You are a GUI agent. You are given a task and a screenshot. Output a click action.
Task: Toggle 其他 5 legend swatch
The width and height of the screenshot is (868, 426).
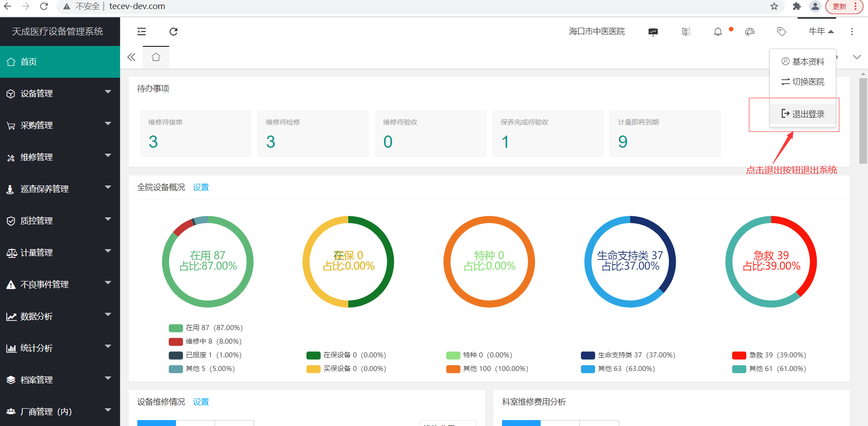(x=176, y=369)
